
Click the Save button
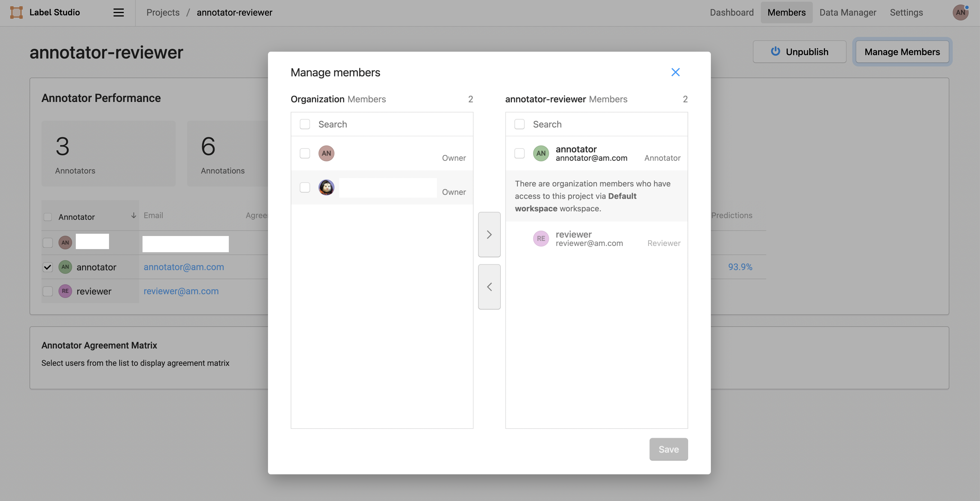pyautogui.click(x=668, y=449)
